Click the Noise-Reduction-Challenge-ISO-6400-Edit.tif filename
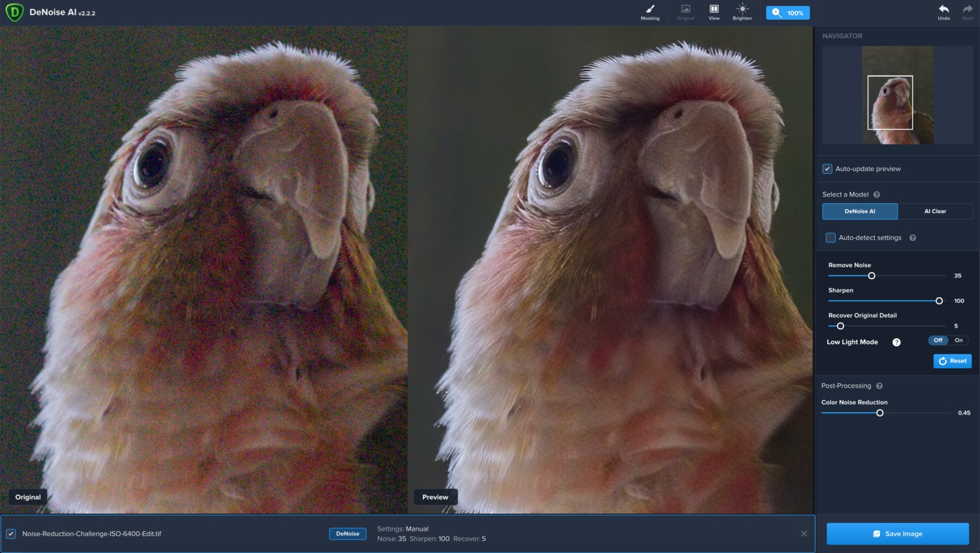Viewport: 980px width, 553px height. (91, 533)
